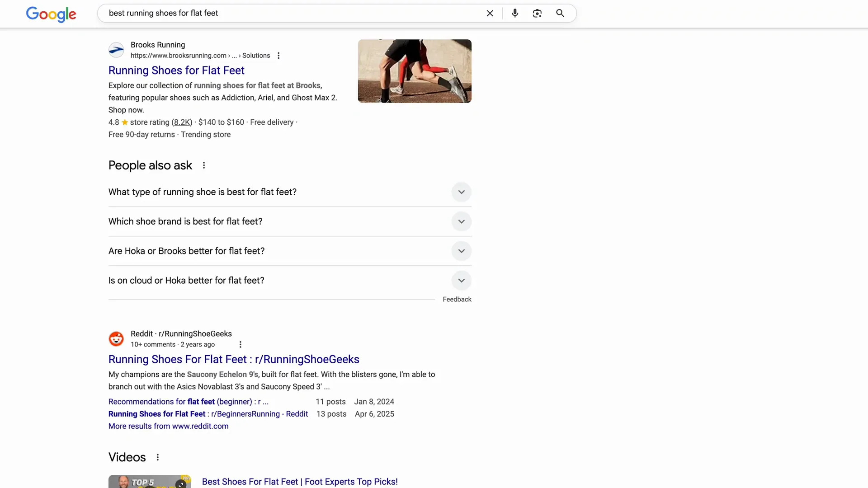The image size is (868, 488).
Task: Open three-dot menu for Reddit result
Action: point(241,344)
